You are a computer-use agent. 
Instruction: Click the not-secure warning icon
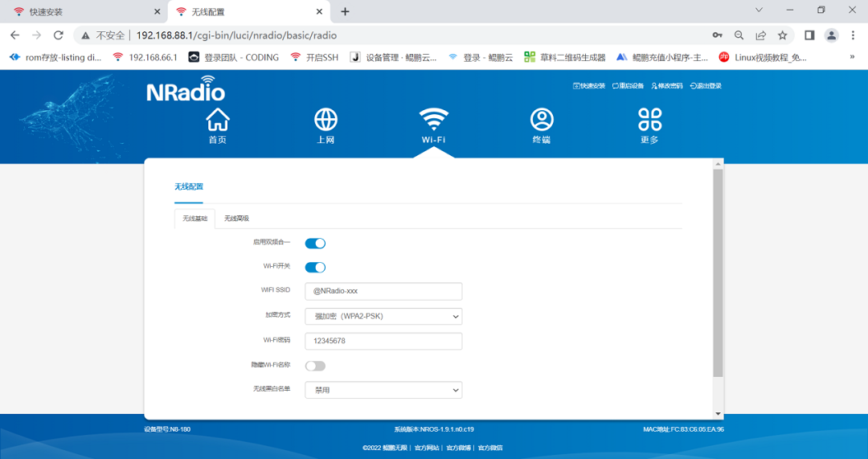click(x=85, y=35)
